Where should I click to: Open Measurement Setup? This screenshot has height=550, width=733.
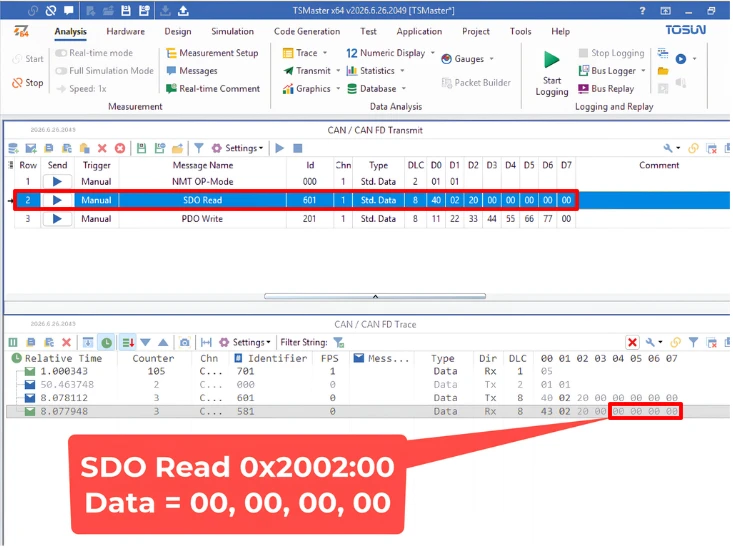click(212, 53)
